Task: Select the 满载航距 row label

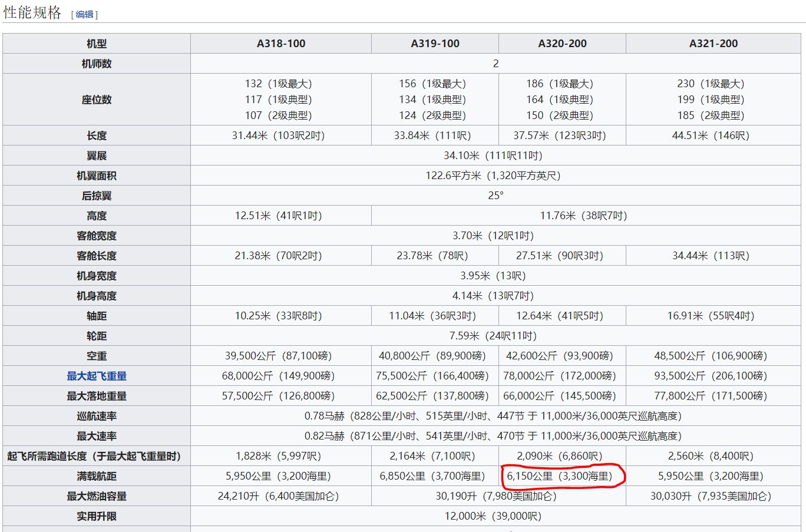Action: coord(97,476)
